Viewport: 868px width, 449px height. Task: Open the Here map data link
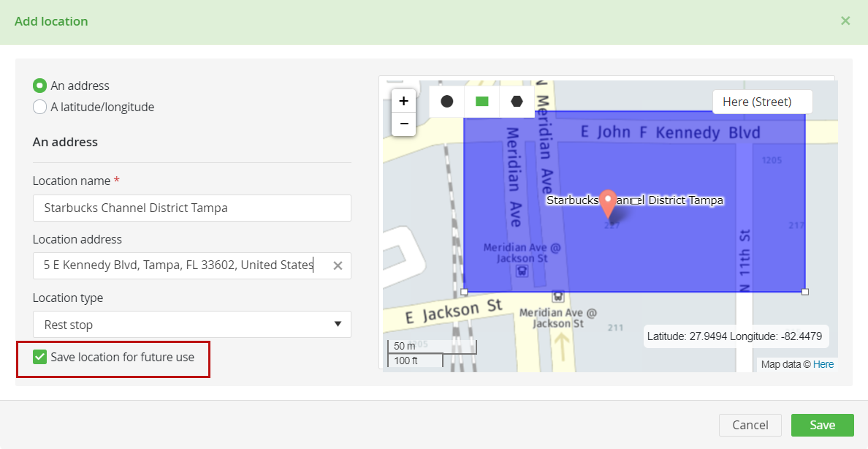(823, 364)
